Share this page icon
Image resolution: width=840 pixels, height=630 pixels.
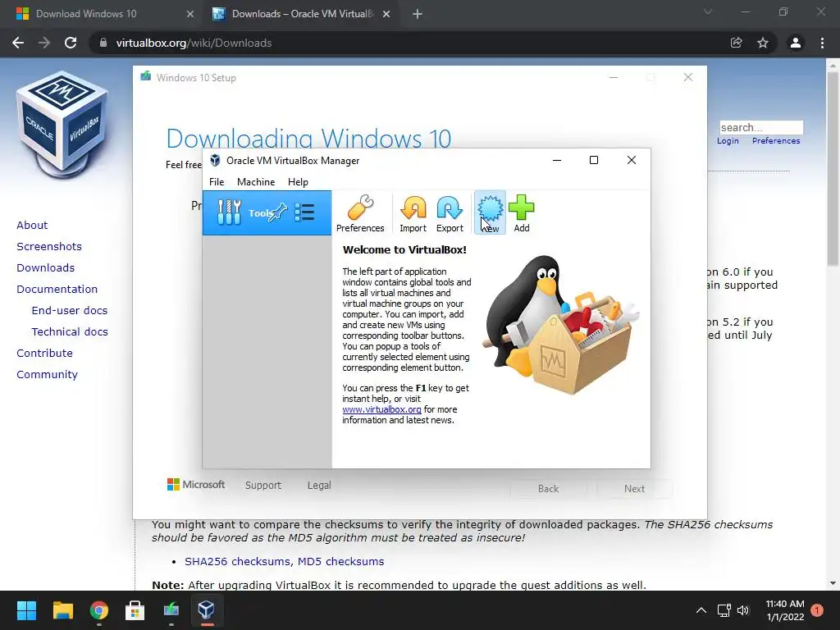737,43
